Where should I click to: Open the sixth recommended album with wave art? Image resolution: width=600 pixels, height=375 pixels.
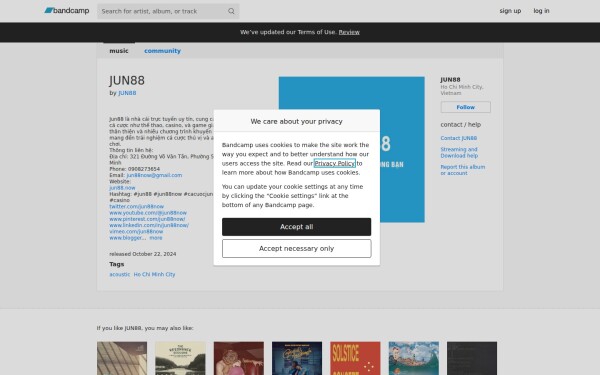click(414, 358)
